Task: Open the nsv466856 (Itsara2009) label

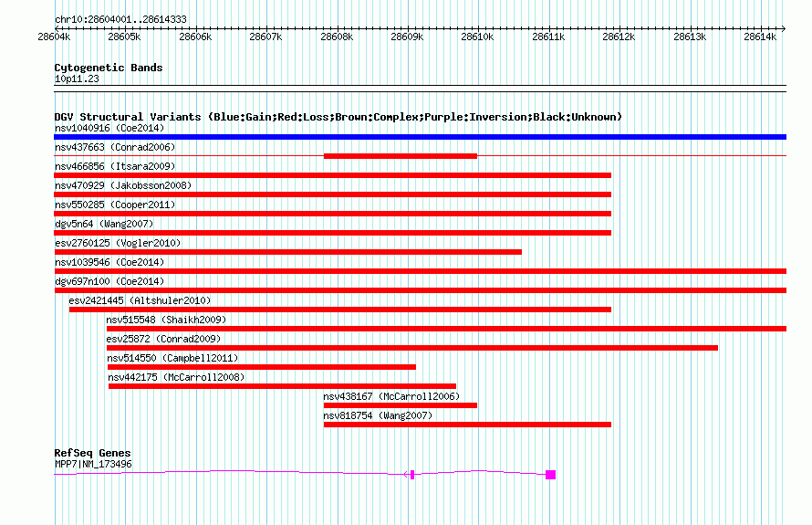Action: [115, 166]
